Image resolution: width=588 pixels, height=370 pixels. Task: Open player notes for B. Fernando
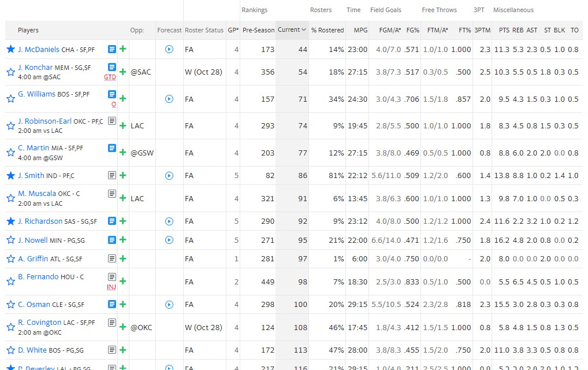tap(112, 277)
